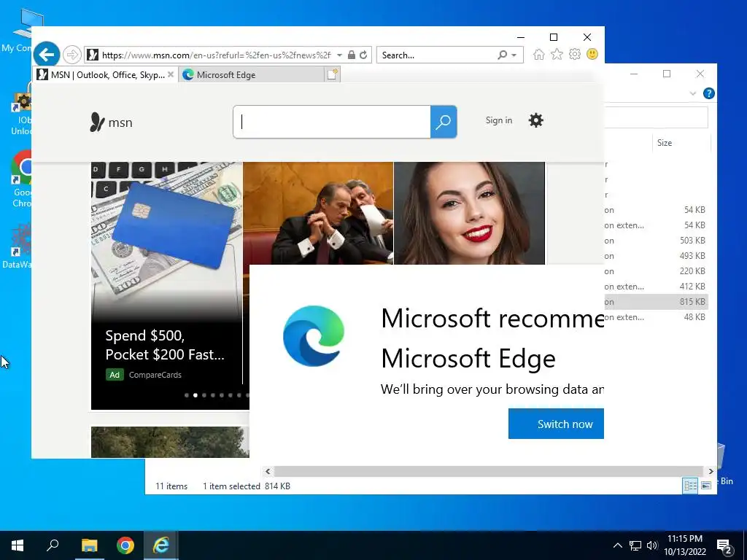Click the security padlock in address bar

pos(352,55)
